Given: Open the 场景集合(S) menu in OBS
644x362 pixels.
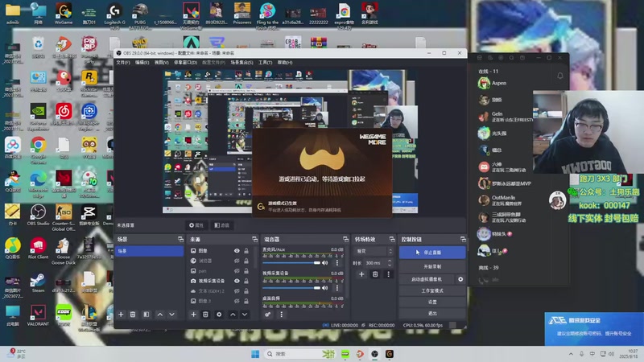Looking at the screenshot, I should point(242,63).
